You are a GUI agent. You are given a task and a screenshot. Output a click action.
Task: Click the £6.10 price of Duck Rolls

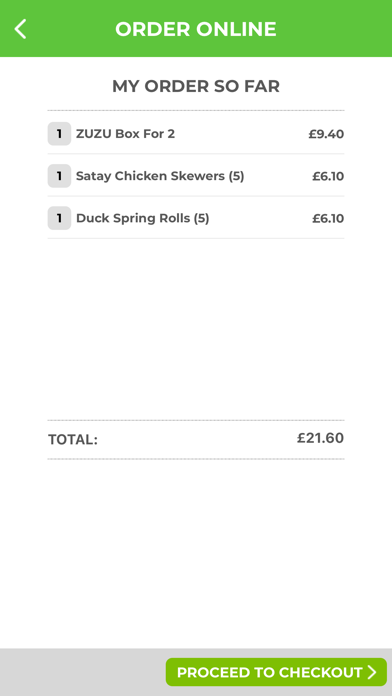[328, 218]
